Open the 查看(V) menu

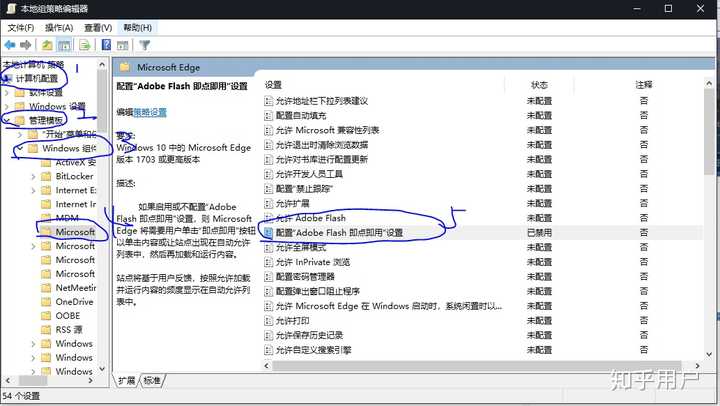click(98, 28)
